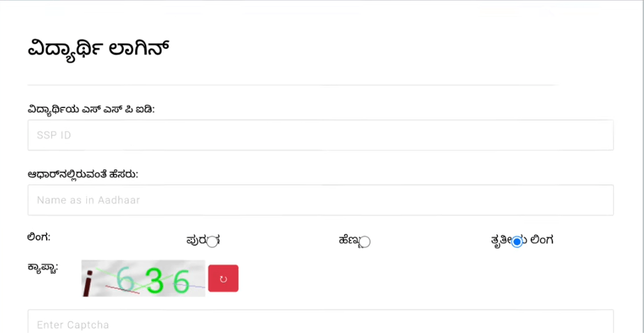Click the ಕ್ಯಾಪ್ಚಾ field label
Viewport: 644px width, 335px height.
tap(42, 267)
